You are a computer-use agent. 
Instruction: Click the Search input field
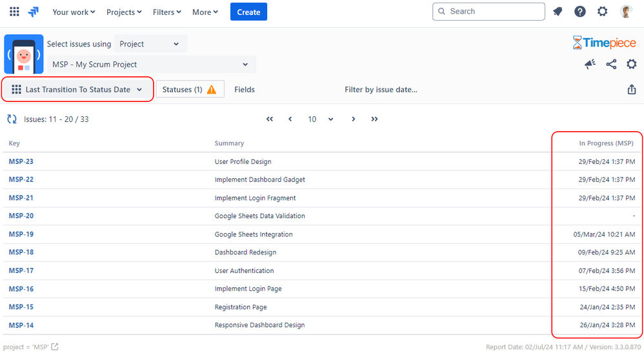point(488,12)
